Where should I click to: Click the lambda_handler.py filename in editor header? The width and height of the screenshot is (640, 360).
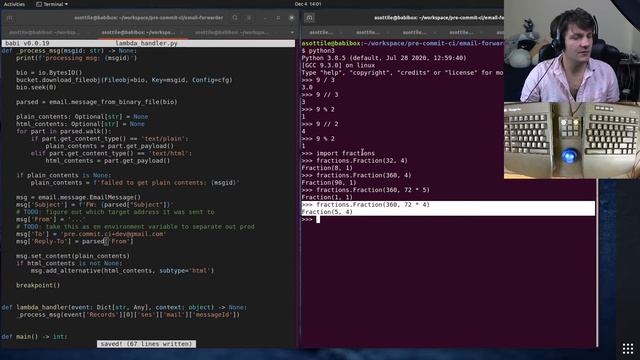146,43
